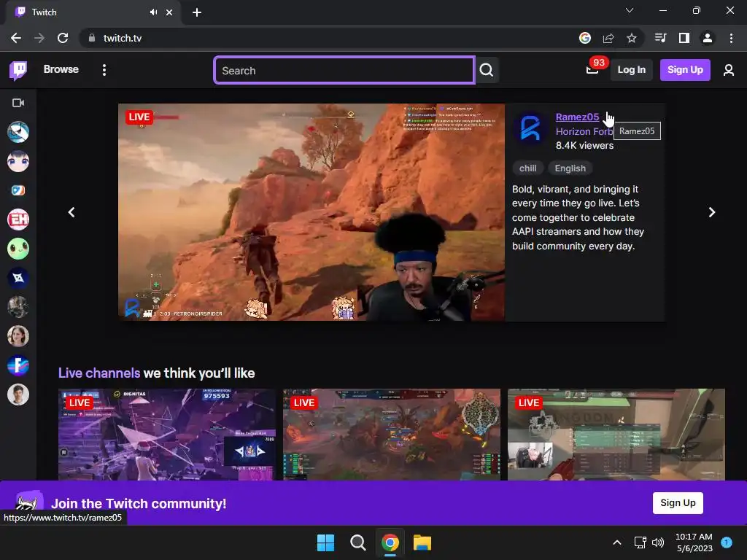The image size is (747, 560).
Task: Open the Chrome profile icon
Action: [x=708, y=38]
